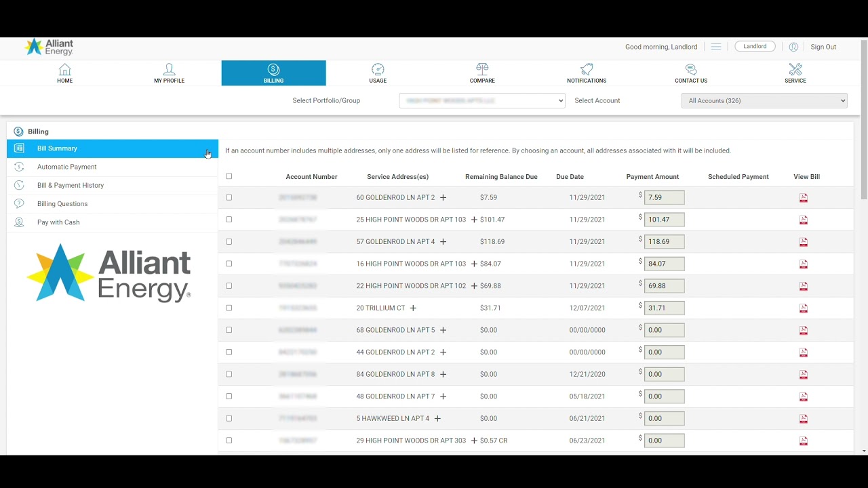868x488 pixels.
Task: Sort by the Account Number column header
Action: click(311, 177)
